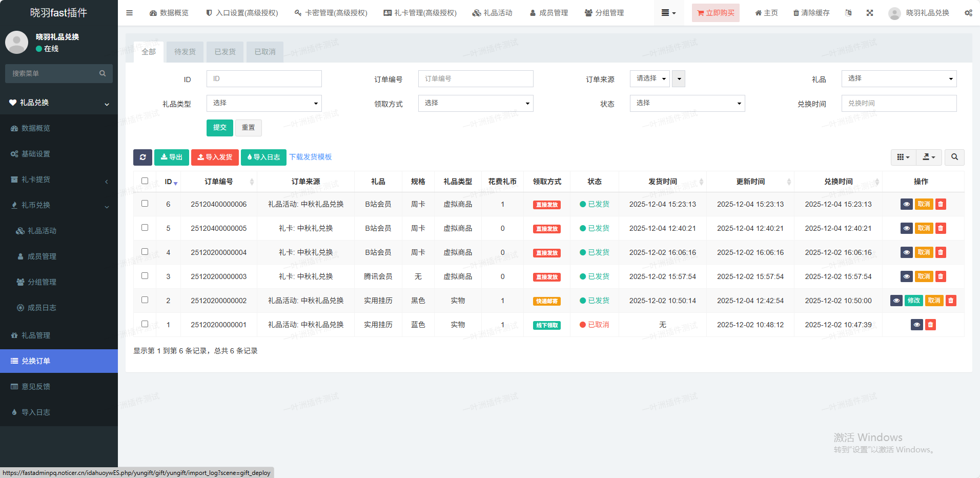
Task: Open the settings gears icon at top right
Action: coord(968,13)
